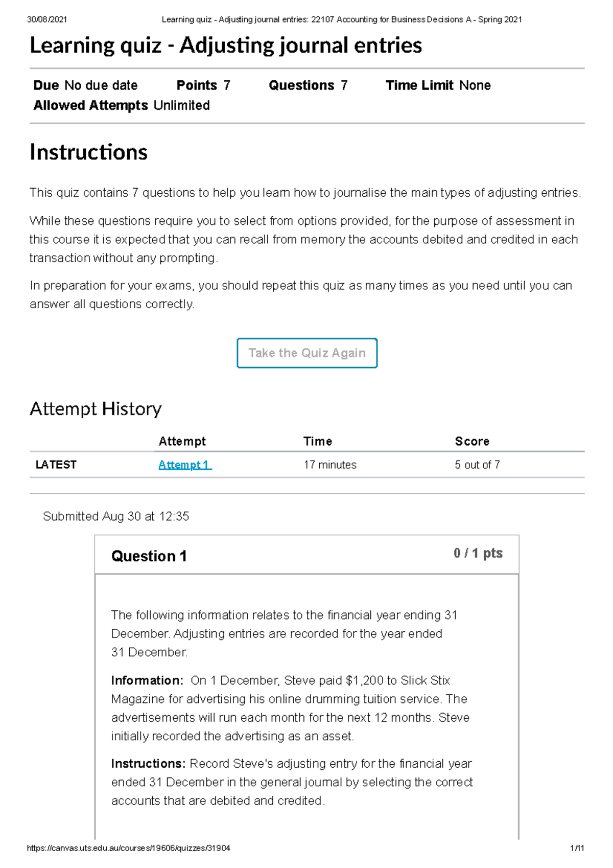
Task: Open the "Attempt 1" link
Action: click(x=184, y=465)
